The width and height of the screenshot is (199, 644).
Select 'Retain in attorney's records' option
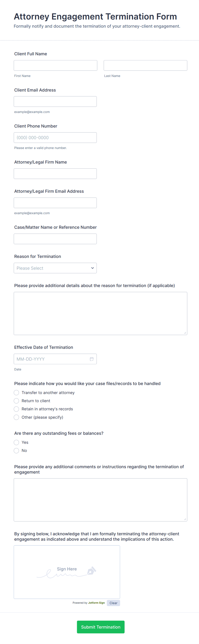pyautogui.click(x=16, y=409)
